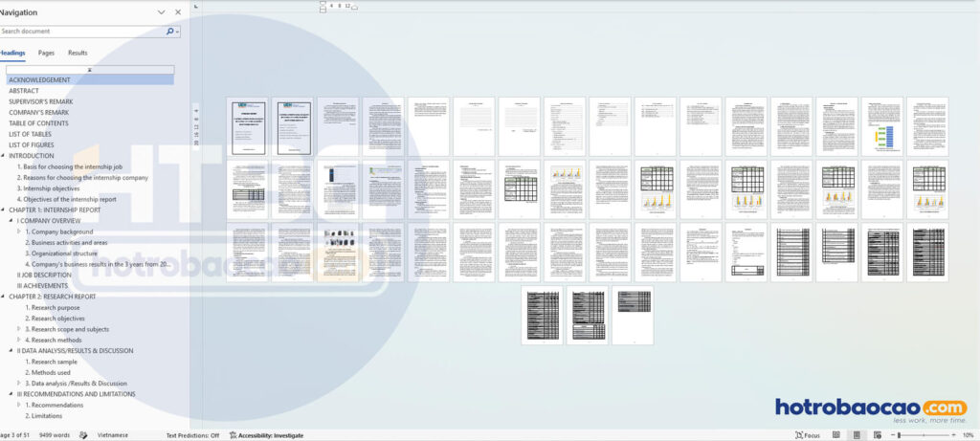Collapse CHAPTER 2: RESEARCH REPORT triangle
This screenshot has width=980, height=441.
tap(3, 297)
